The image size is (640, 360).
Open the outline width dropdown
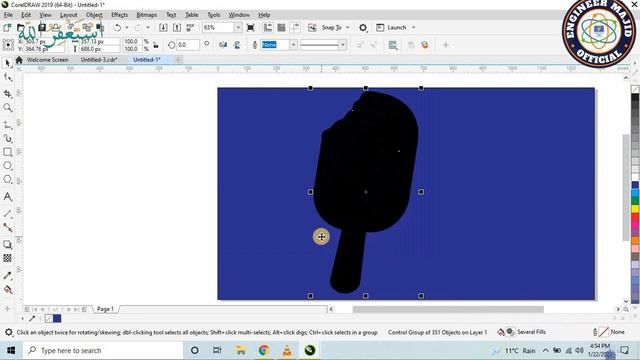293,45
